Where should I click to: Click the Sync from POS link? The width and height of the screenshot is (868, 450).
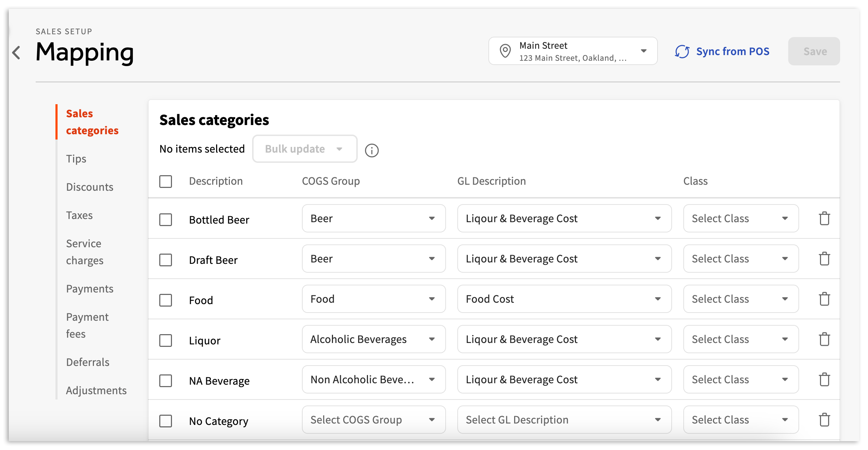pyautogui.click(x=732, y=51)
